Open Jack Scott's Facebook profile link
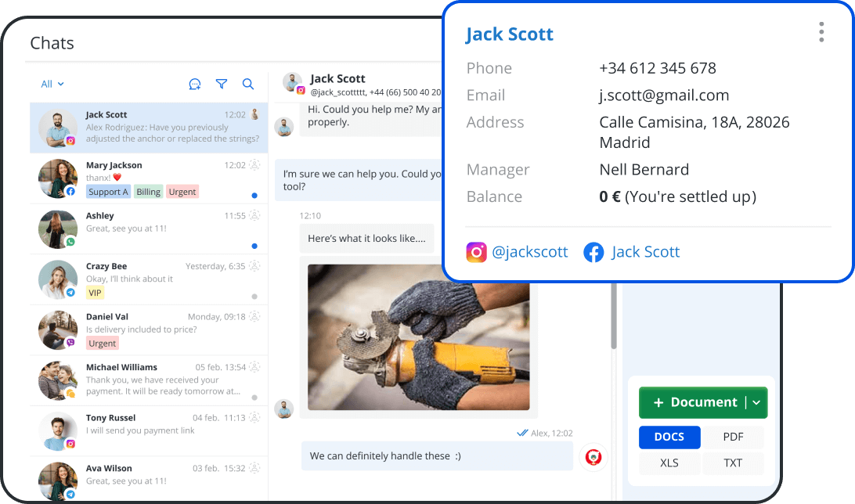The image size is (855, 504). [645, 252]
